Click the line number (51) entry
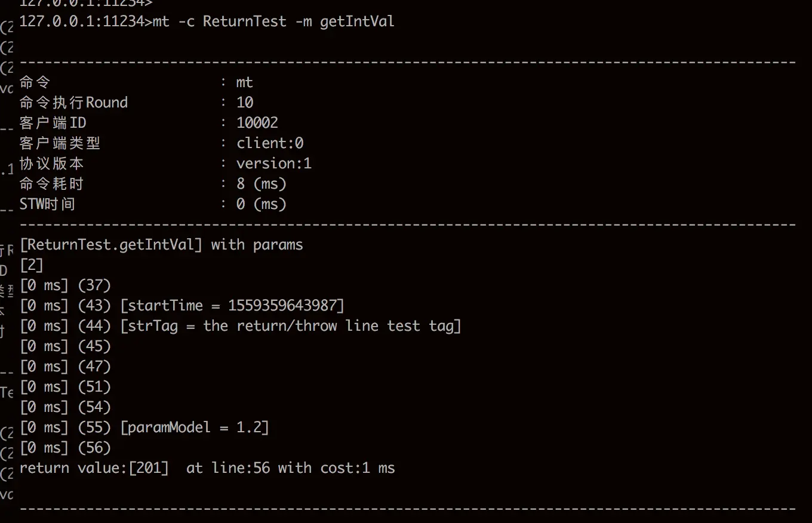The image size is (812, 523). pos(94,387)
